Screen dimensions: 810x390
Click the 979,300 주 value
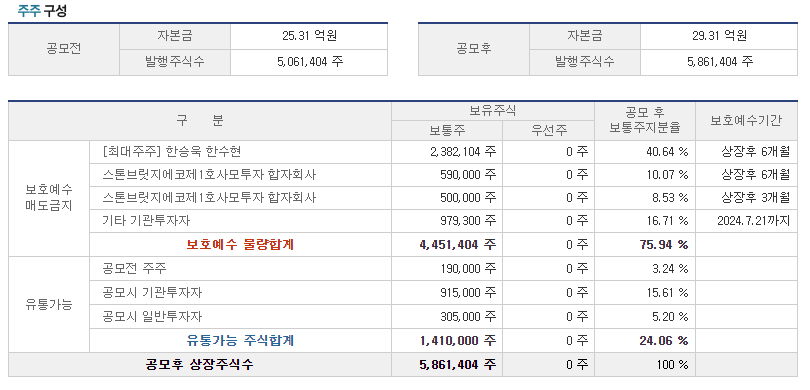[468, 221]
